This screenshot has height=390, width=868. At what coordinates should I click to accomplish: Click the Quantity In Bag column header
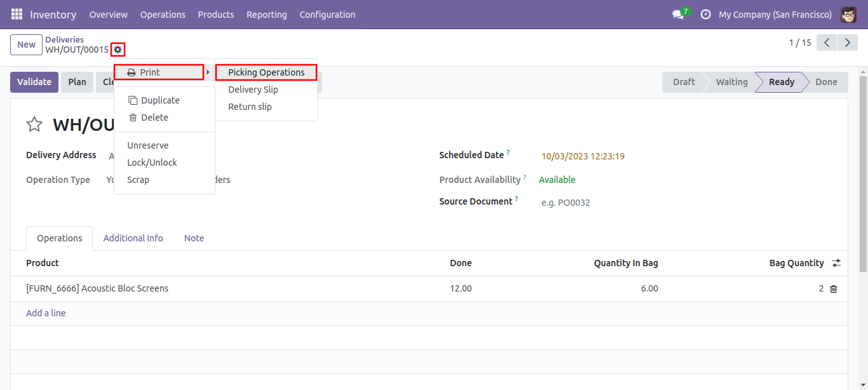[x=626, y=263]
